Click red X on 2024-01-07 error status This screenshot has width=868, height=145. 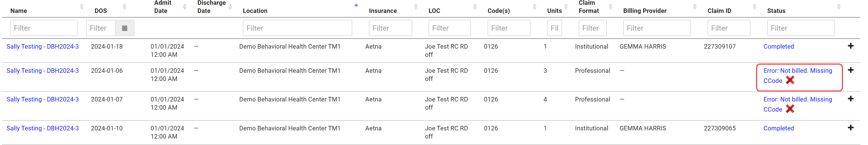coord(790,109)
